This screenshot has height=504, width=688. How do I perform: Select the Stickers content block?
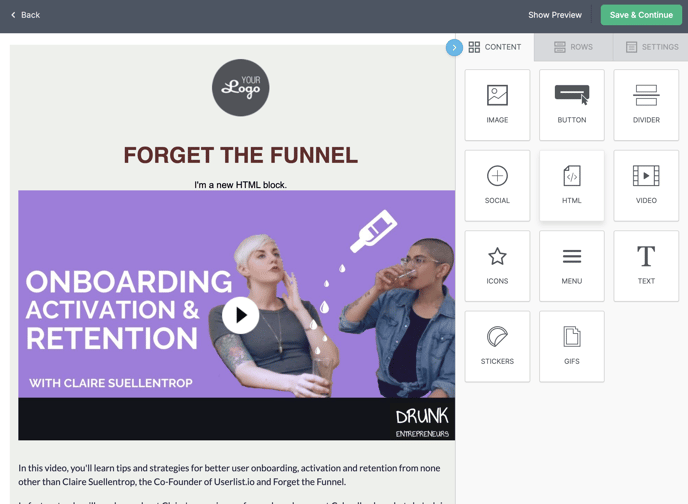pos(497,347)
